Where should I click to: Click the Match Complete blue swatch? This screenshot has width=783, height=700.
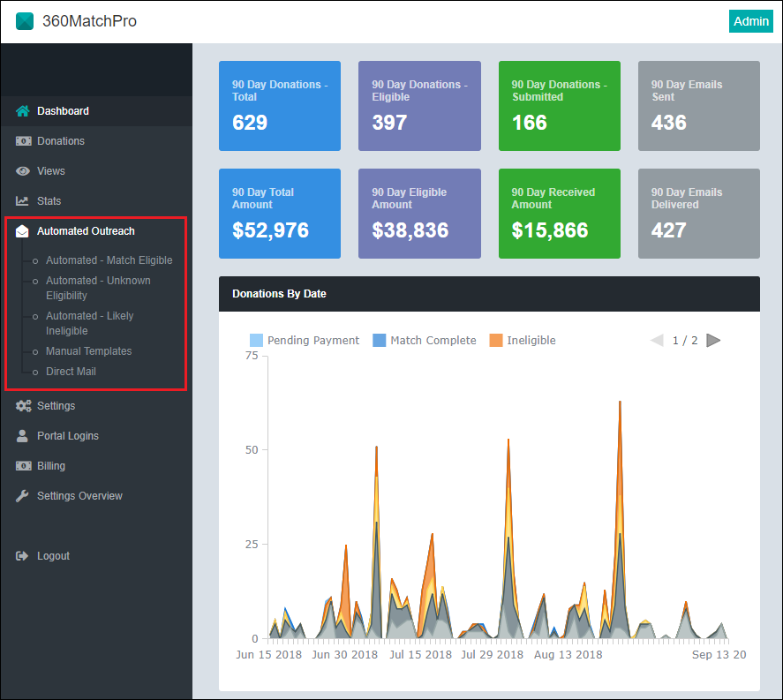[379, 341]
